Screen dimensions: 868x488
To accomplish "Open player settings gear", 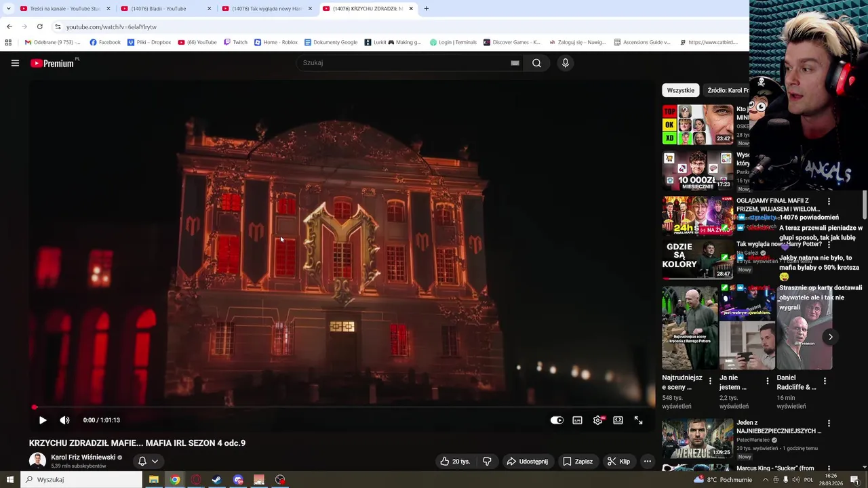I will 597,420.
